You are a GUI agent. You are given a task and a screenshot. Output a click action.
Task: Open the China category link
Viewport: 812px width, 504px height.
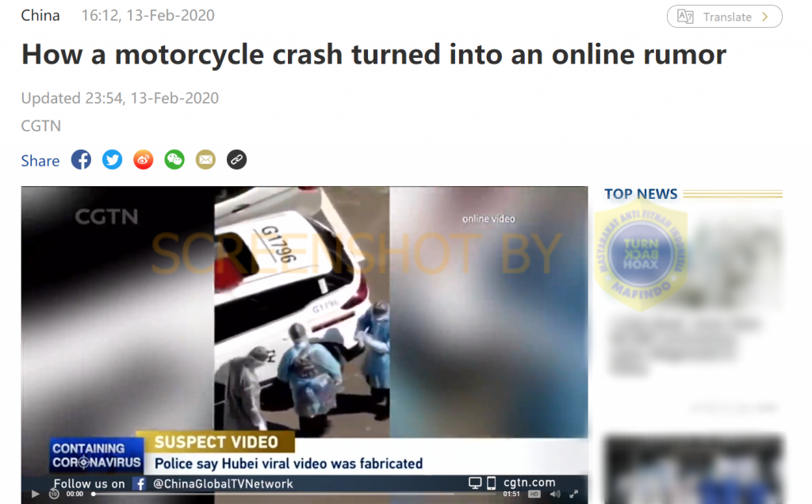click(x=40, y=16)
